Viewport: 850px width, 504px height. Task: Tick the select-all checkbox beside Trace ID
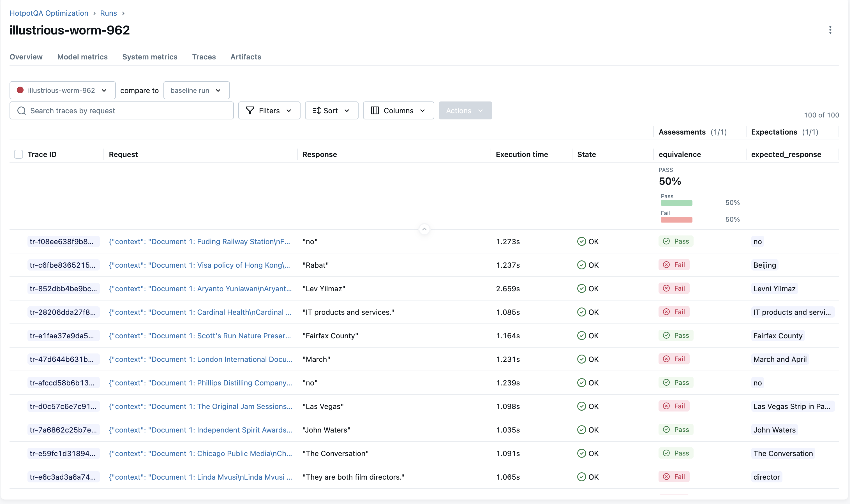19,154
